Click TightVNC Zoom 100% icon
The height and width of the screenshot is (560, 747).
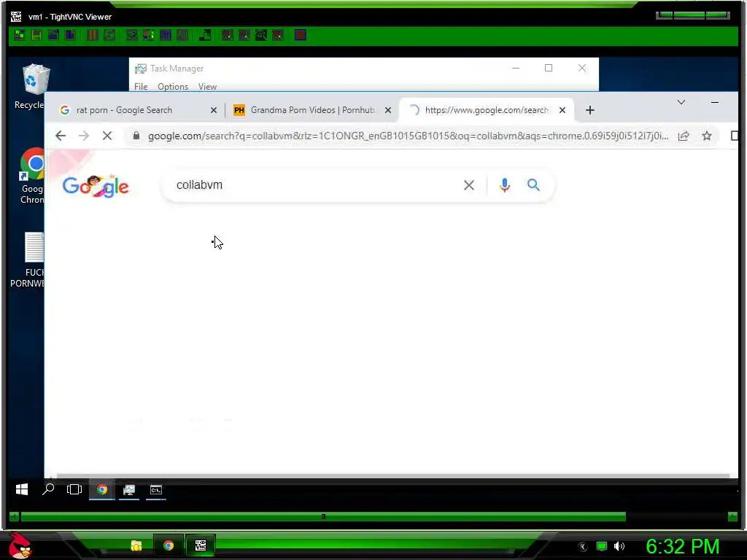(x=260, y=35)
